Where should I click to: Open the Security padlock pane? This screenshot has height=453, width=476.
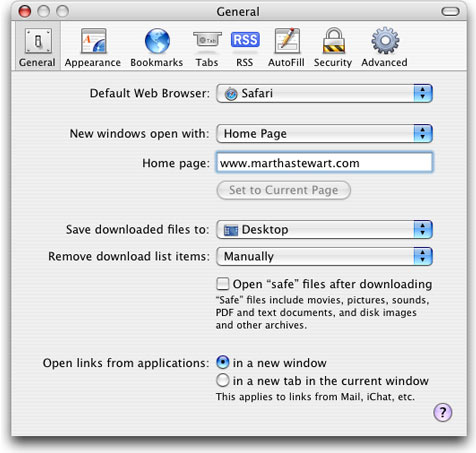click(333, 47)
